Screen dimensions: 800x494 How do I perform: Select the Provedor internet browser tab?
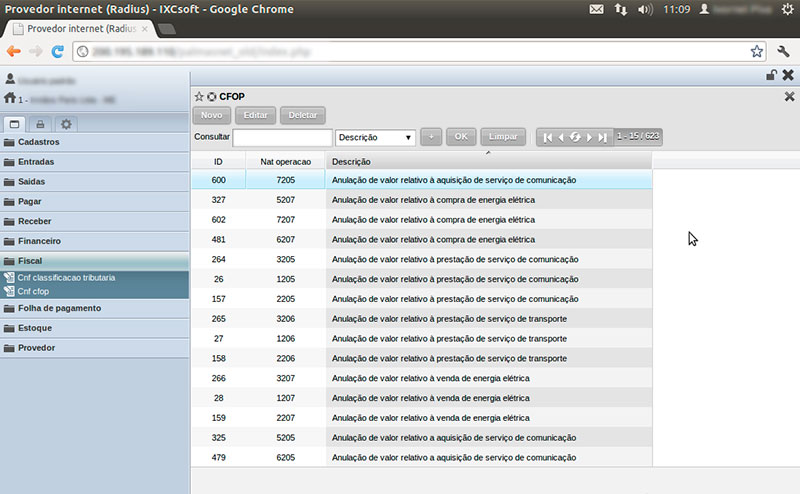tap(79, 29)
